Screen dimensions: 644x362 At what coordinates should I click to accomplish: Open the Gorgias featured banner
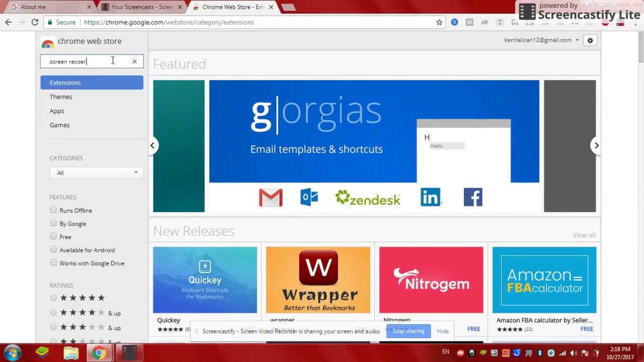pos(374,146)
